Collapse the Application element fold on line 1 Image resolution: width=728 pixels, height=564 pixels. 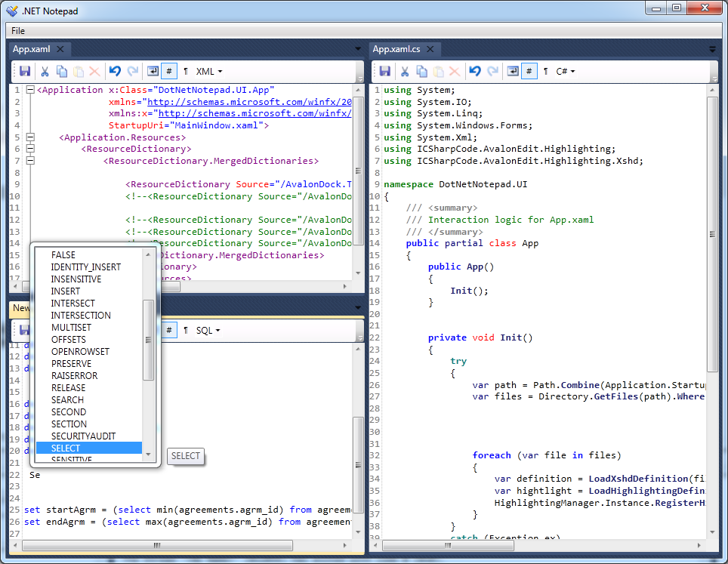pyautogui.click(x=30, y=90)
